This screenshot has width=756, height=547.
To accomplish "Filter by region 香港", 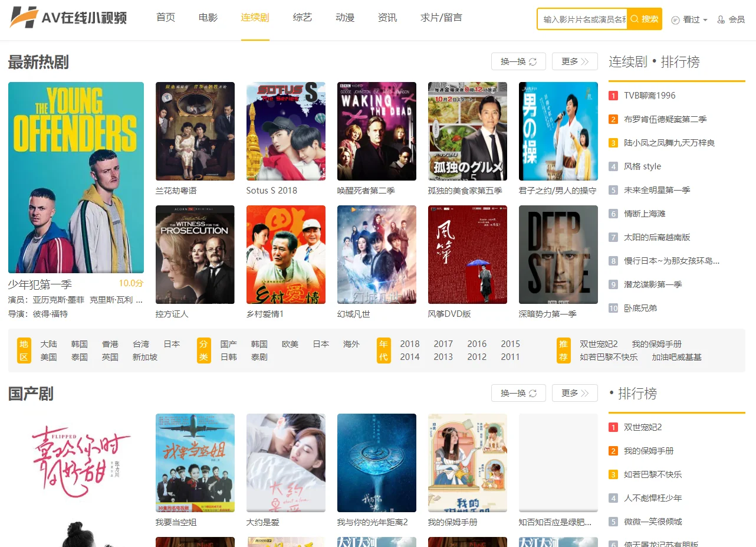I will pos(110,344).
